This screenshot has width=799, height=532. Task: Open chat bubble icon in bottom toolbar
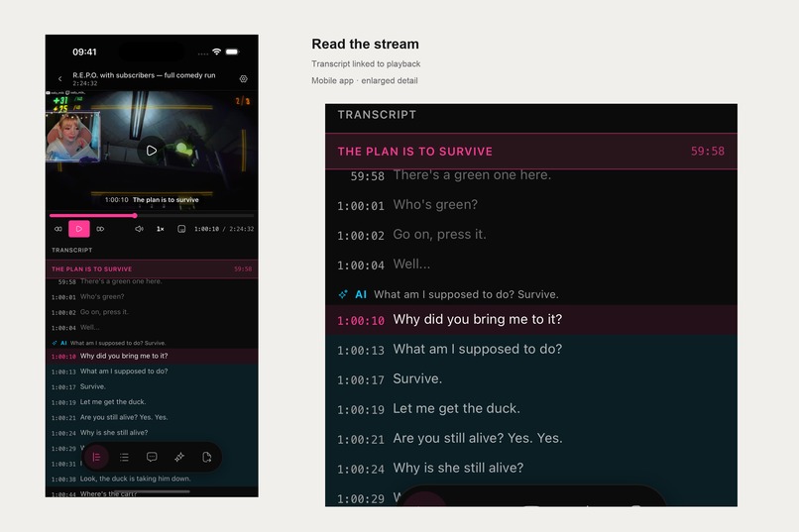click(152, 457)
